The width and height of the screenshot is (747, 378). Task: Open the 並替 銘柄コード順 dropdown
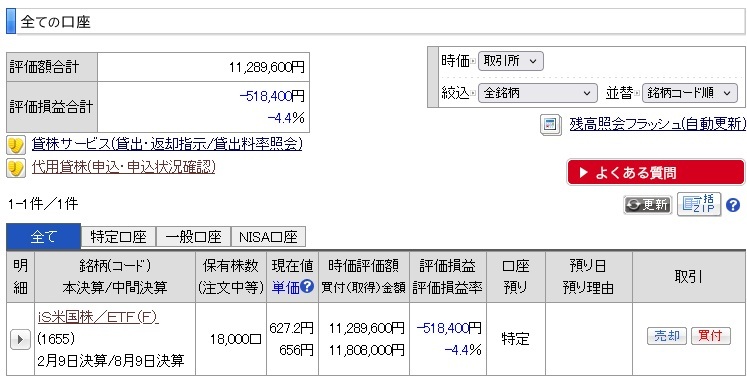689,93
